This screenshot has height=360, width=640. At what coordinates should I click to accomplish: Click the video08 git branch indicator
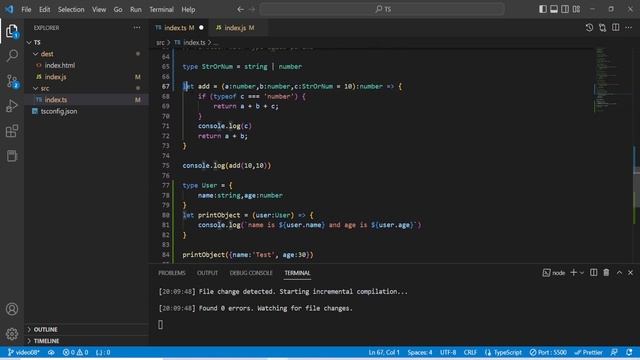click(x=24, y=352)
